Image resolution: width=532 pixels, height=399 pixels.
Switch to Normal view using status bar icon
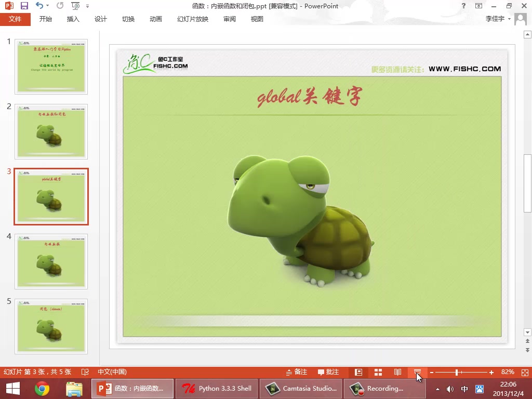[x=358, y=372]
